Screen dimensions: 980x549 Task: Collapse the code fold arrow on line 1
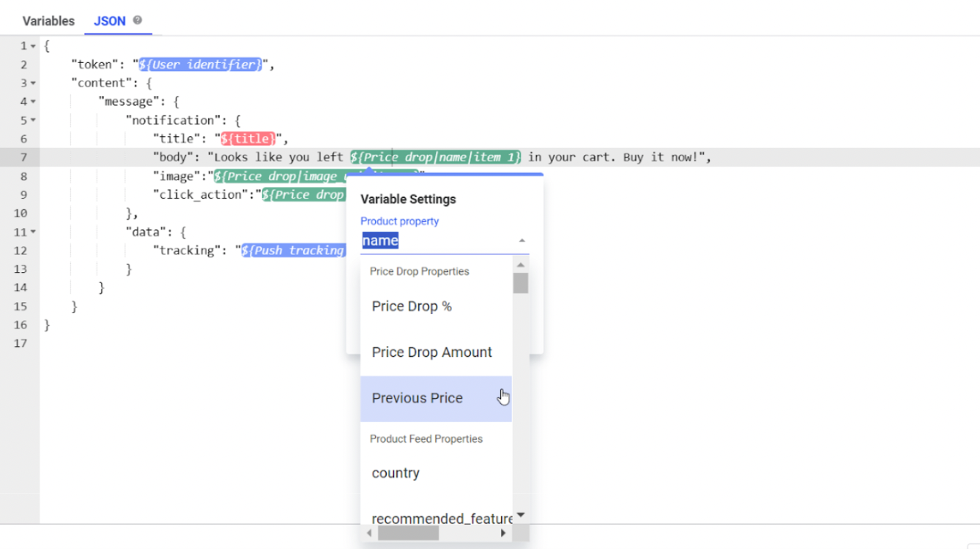[33, 46]
